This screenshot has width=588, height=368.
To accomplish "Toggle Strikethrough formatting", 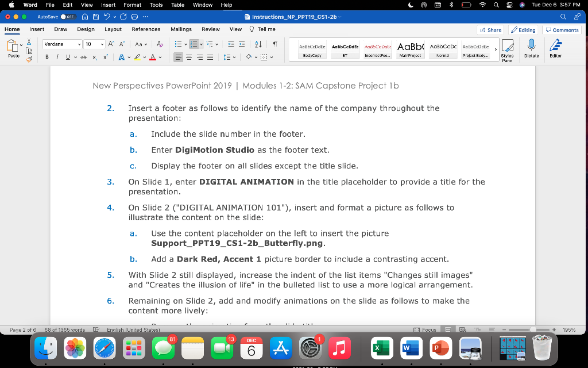I will (x=84, y=57).
